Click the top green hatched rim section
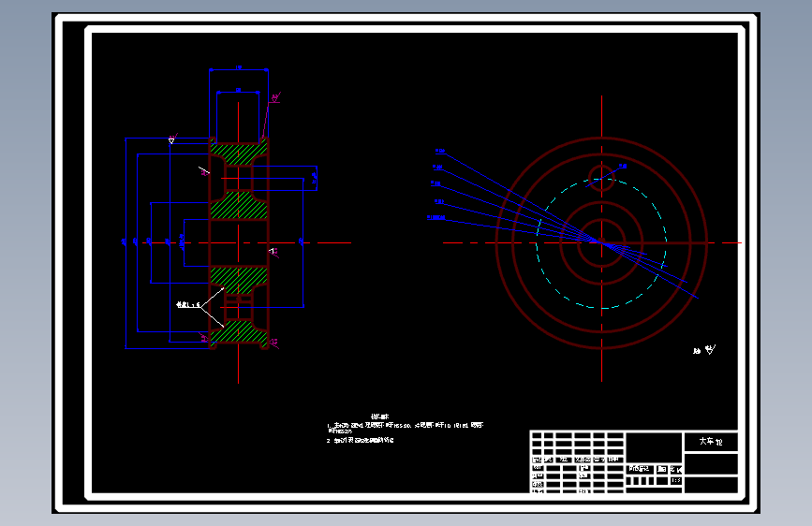This screenshot has height=526, width=812. (x=239, y=153)
